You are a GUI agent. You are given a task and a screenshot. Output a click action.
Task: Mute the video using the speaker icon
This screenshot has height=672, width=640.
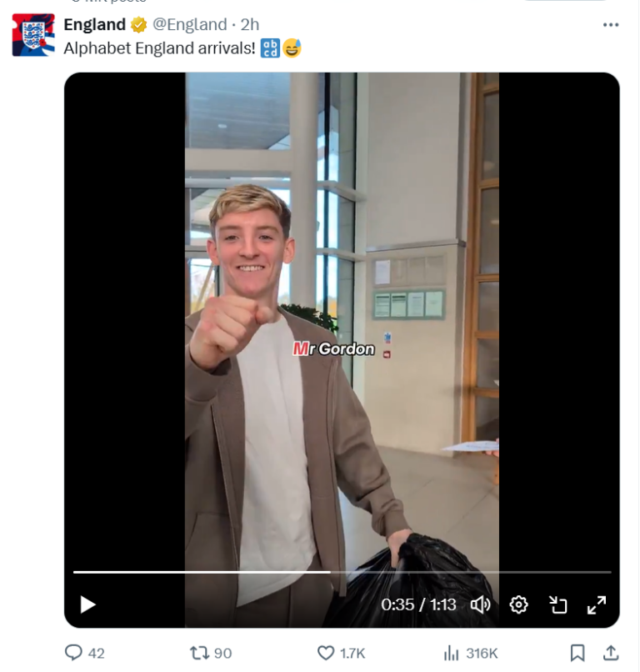click(x=481, y=604)
